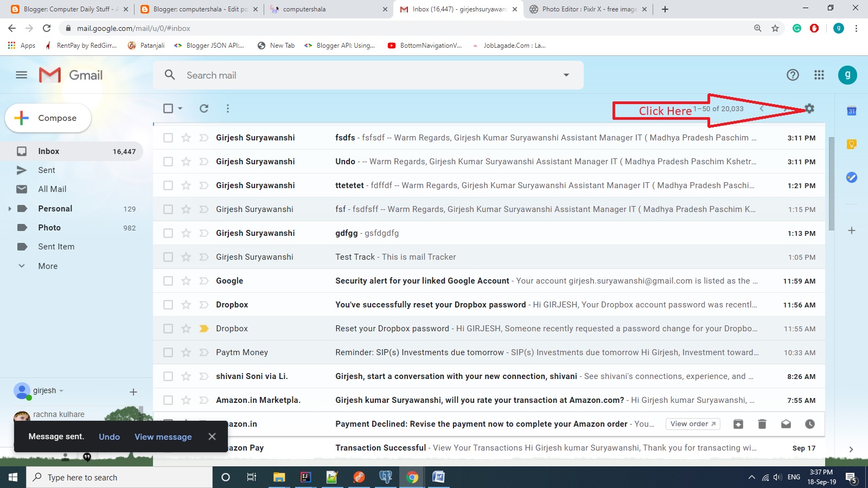Viewport: 868px width, 488px height.
Task: Archive the Payment Declined email
Action: coord(738,424)
